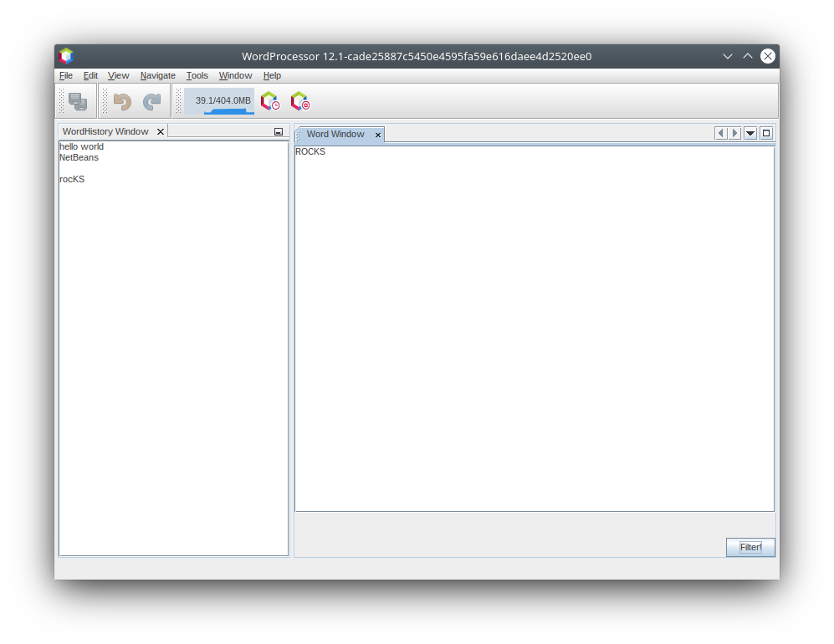This screenshot has width=834, height=644.
Task: Open the File menu
Action: [65, 75]
